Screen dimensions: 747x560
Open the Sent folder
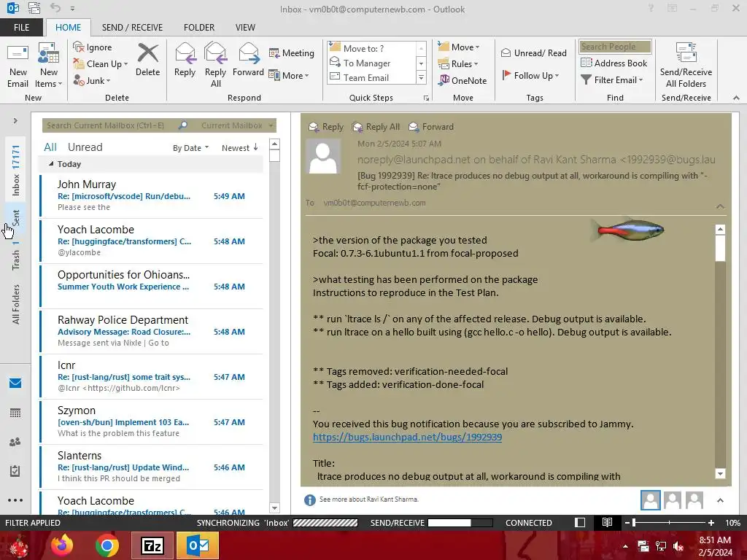tap(16, 217)
